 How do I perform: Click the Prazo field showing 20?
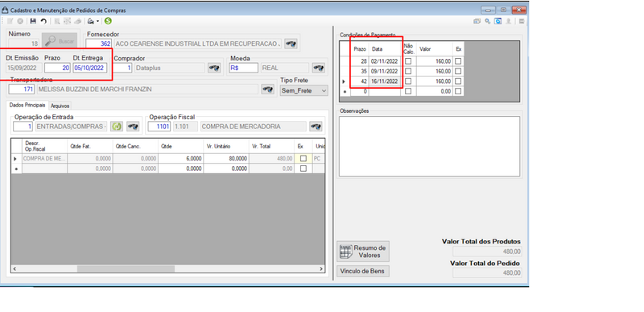pos(57,68)
